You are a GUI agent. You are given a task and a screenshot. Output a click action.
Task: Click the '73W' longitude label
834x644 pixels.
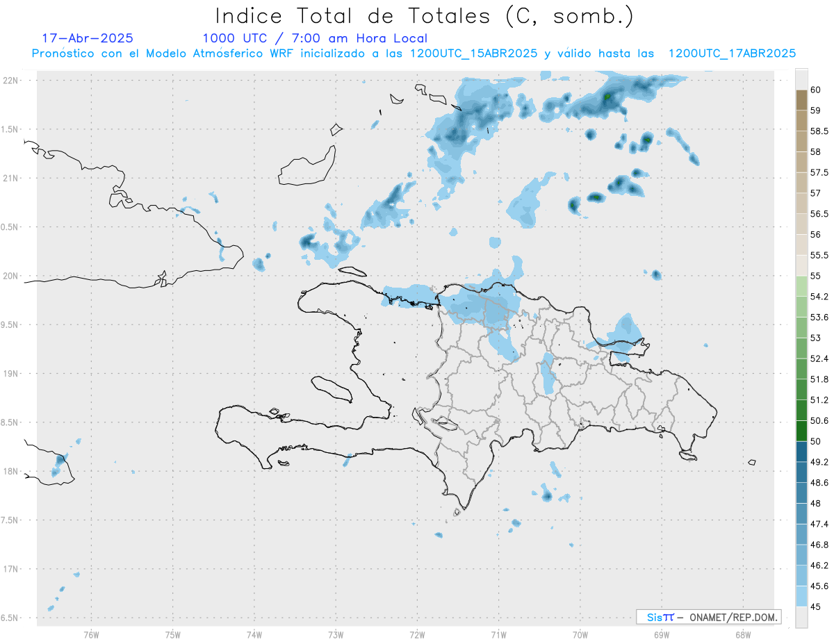pyautogui.click(x=336, y=635)
